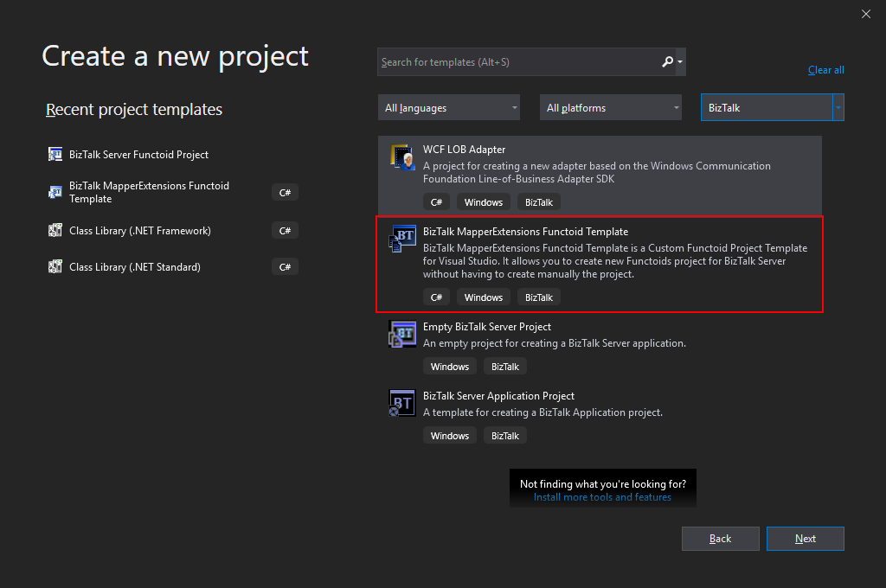Open Install more tools and features link
This screenshot has height=588, width=886.
click(x=602, y=497)
